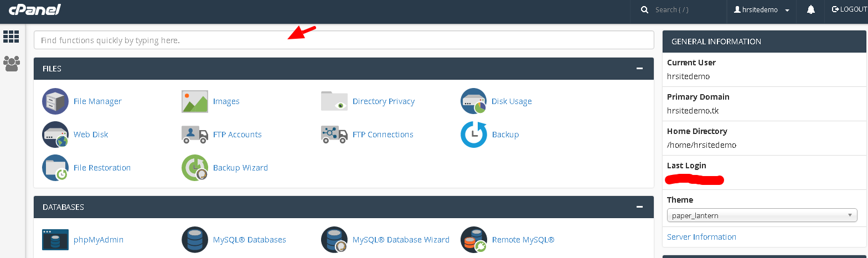
Task: Open User Manager people icon in sidebar
Action: tap(11, 63)
